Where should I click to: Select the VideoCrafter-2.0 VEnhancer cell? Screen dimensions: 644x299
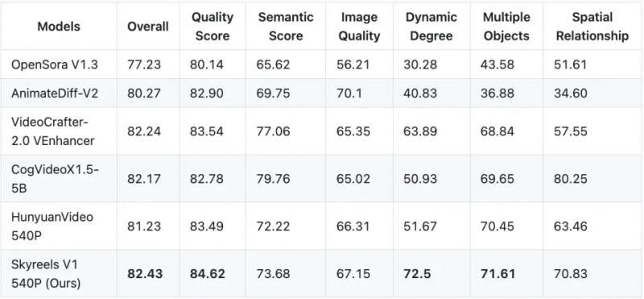pos(53,131)
